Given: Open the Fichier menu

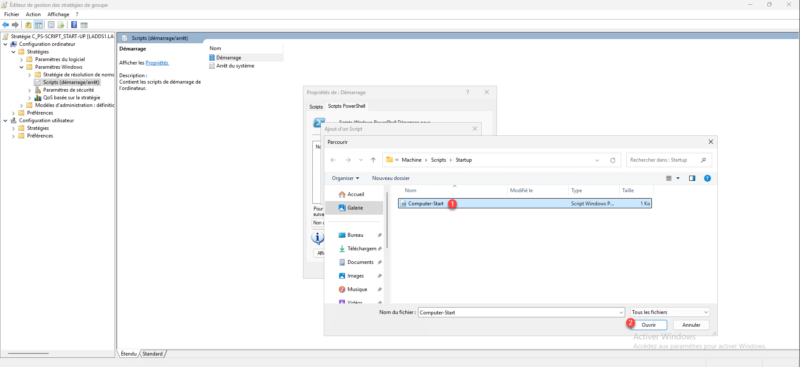Looking at the screenshot, I should tap(11, 14).
